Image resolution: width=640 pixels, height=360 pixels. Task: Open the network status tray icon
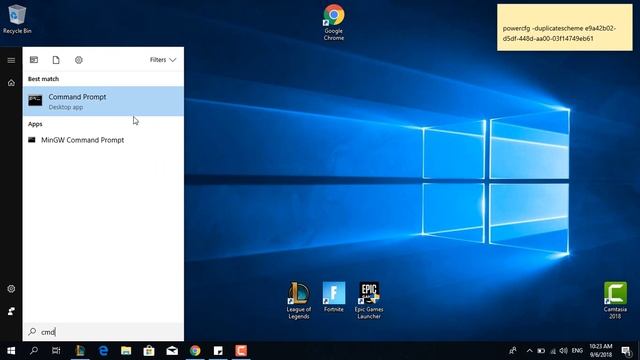click(553, 351)
